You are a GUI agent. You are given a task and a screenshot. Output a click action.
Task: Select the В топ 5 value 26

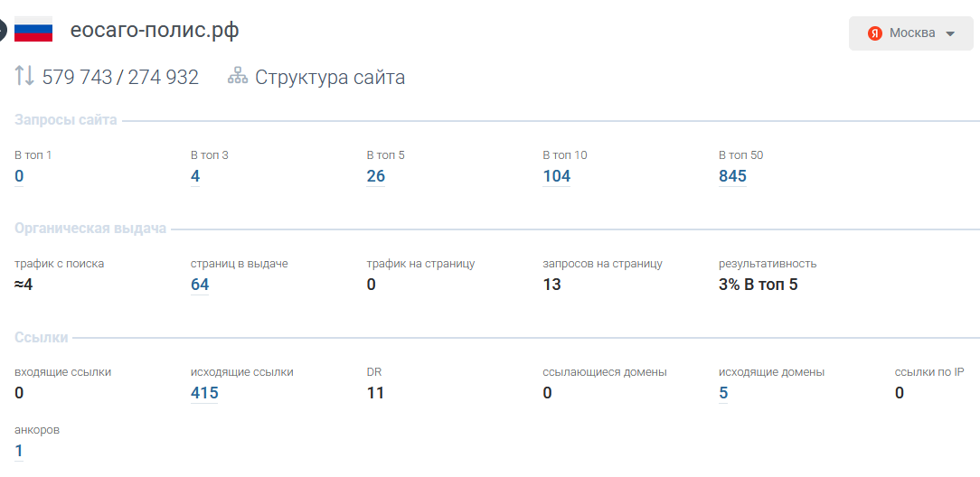(376, 176)
